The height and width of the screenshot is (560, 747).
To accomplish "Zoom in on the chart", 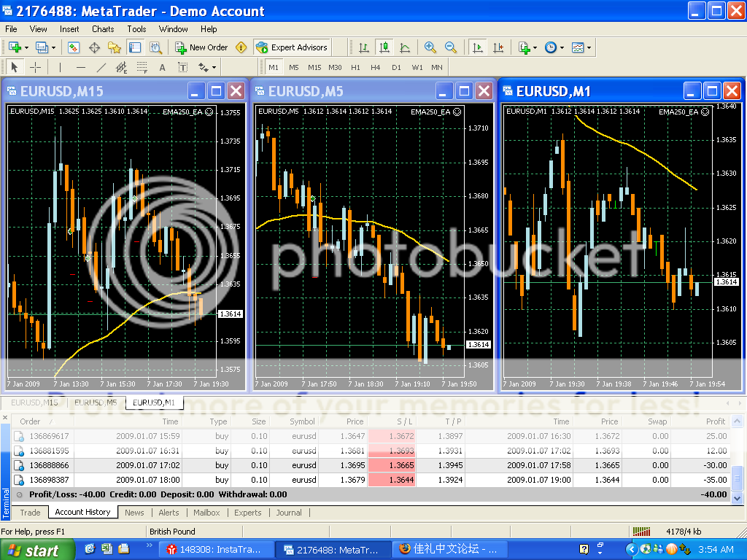I will [x=430, y=47].
